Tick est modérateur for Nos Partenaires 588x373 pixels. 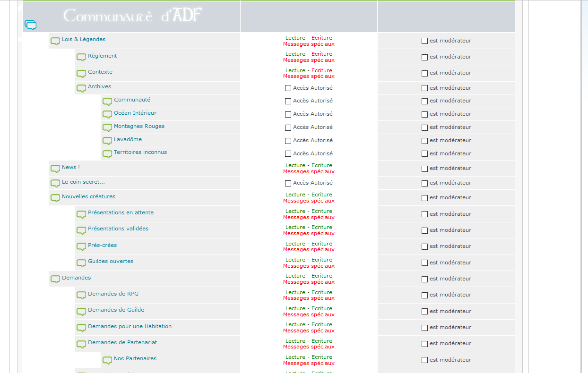tap(424, 360)
